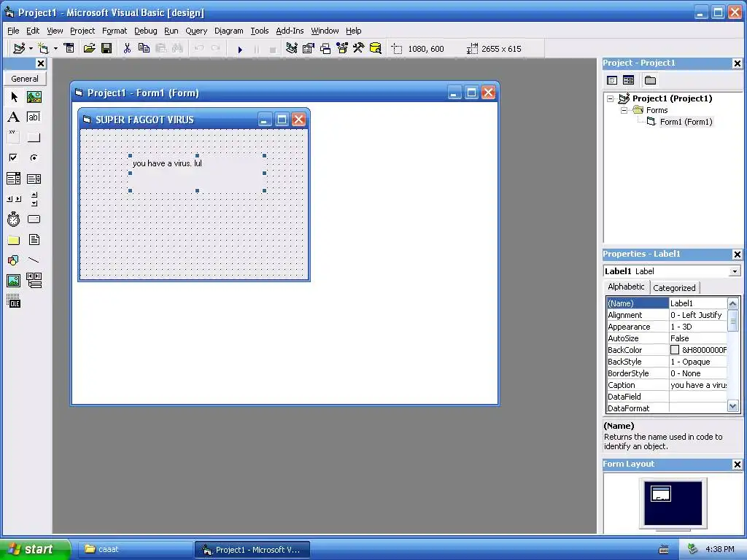This screenshot has width=747, height=560.
Task: Open the Data View Window toolbar icon
Action: click(x=376, y=48)
